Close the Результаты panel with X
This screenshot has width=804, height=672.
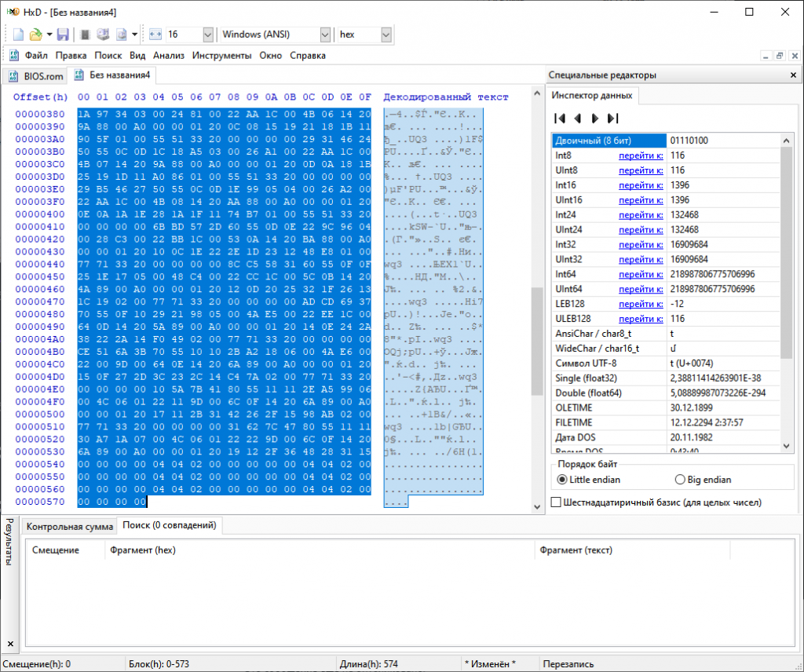coord(10,644)
